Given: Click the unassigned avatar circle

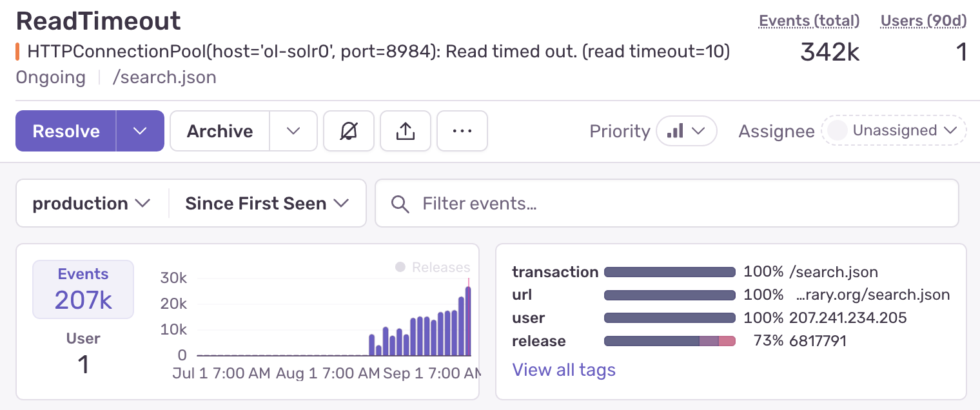Looking at the screenshot, I should (x=837, y=131).
